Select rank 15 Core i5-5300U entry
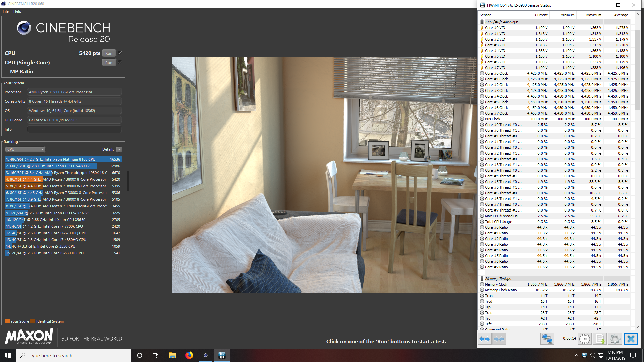 (x=63, y=253)
